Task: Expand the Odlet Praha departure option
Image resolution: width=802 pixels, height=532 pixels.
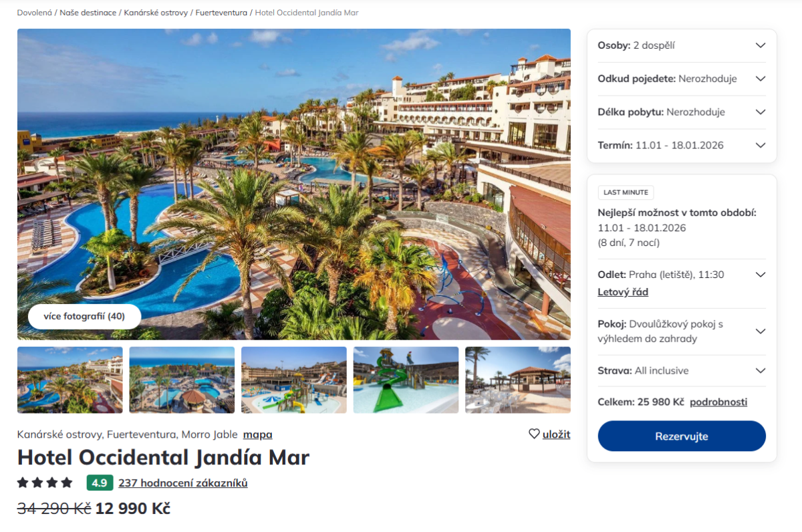Action: [760, 275]
